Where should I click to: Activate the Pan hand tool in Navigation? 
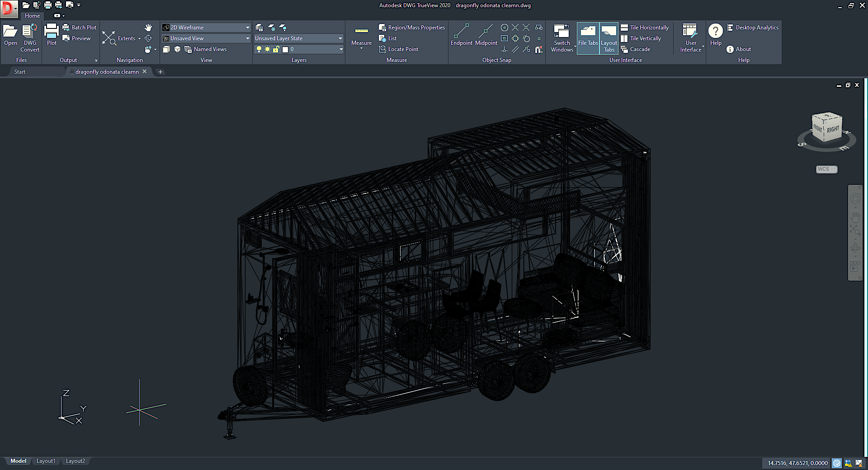click(x=148, y=28)
